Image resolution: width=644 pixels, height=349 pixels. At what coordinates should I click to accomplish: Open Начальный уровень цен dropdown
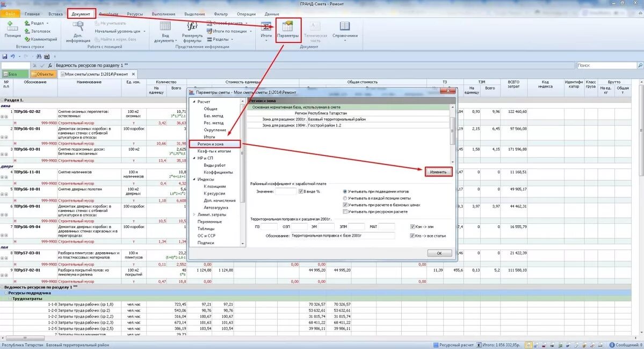(144, 31)
